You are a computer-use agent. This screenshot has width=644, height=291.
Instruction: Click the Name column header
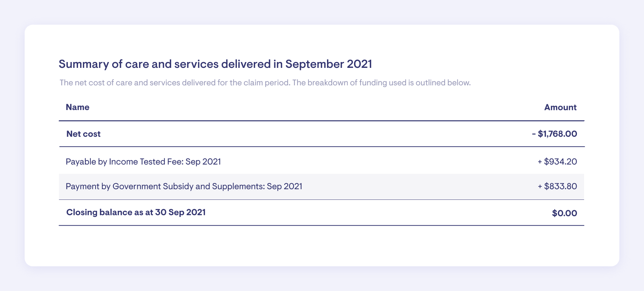[77, 107]
